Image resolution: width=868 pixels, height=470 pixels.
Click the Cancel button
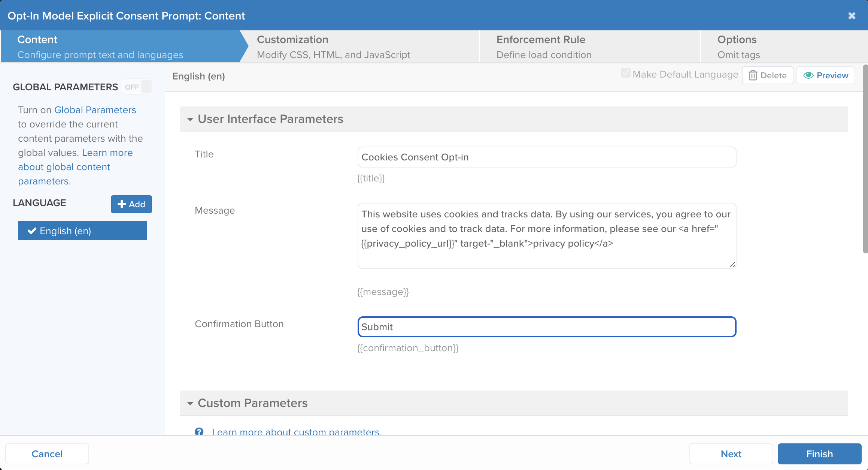(47, 454)
